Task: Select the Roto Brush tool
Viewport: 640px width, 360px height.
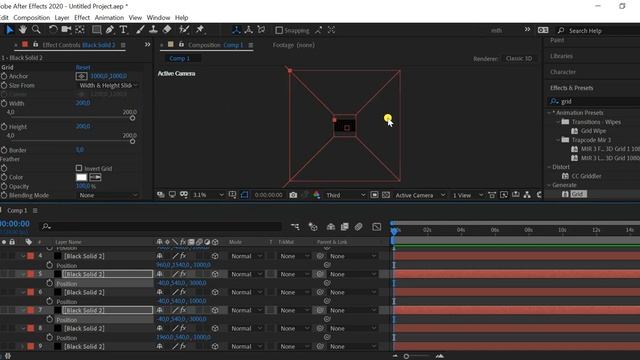Action: (x=184, y=30)
